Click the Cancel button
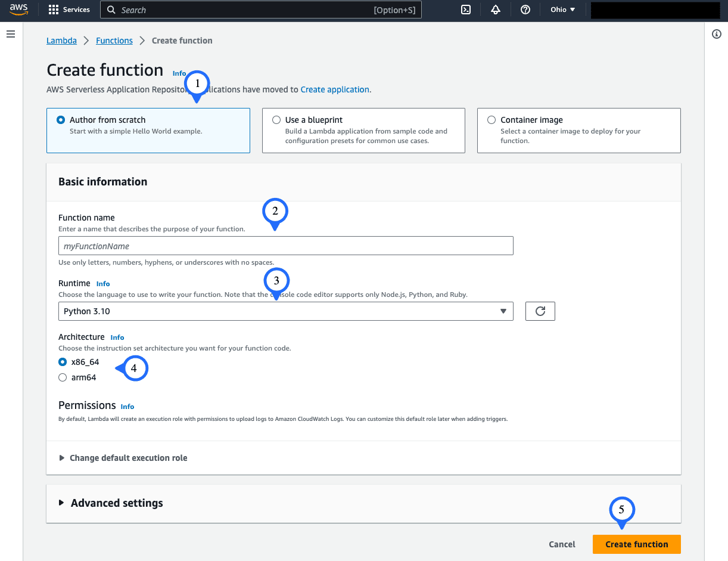The image size is (728, 561). pyautogui.click(x=562, y=544)
